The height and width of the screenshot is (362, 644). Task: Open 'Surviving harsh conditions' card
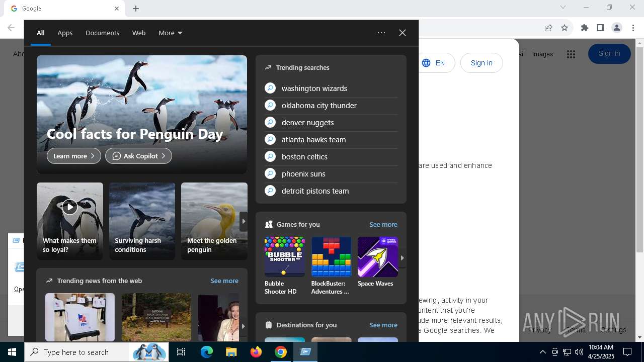tap(142, 221)
